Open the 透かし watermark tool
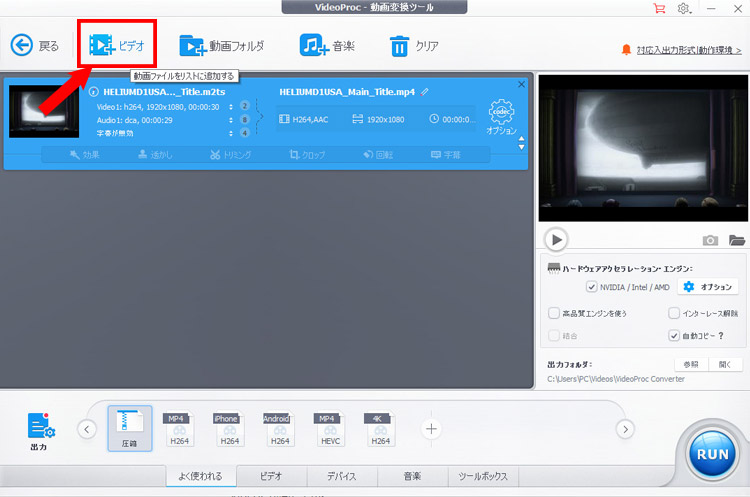Screen dimensions: 750x497 point(155,155)
